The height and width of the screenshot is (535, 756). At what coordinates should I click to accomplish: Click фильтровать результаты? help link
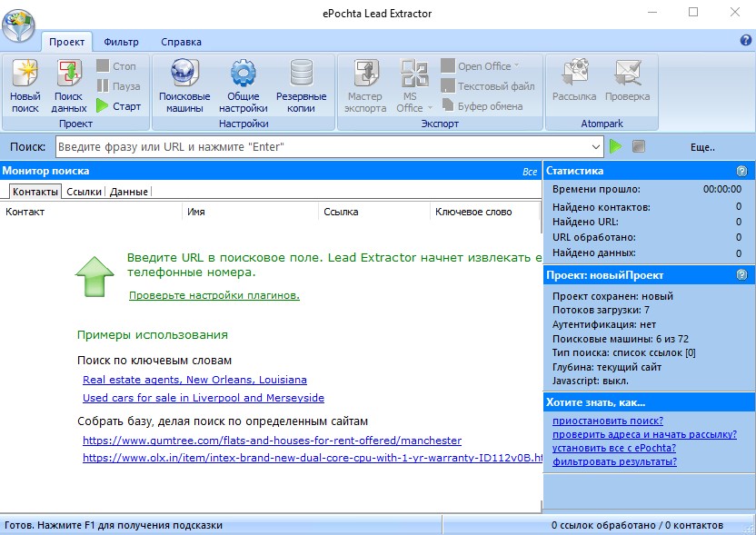[614, 461]
